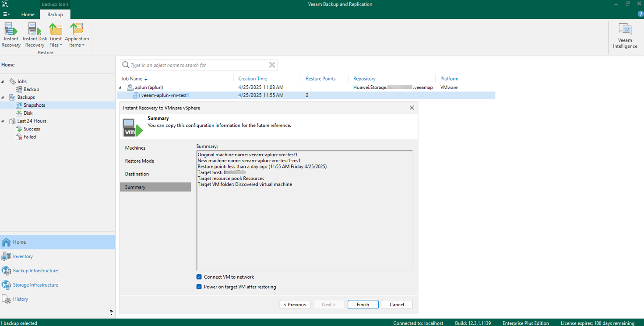Viewport: 644px width, 326px height.
Task: Select Disk under Backups
Action: tap(28, 113)
